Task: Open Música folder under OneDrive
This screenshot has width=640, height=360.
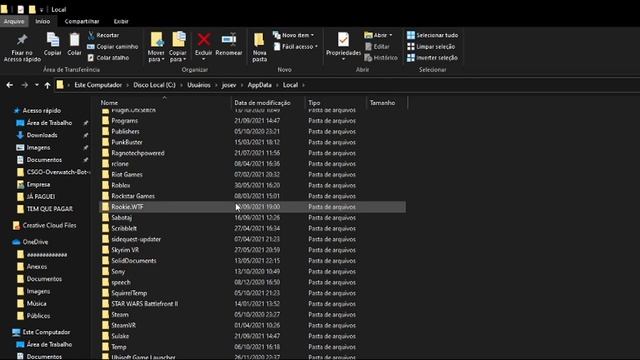Action: tap(36, 304)
